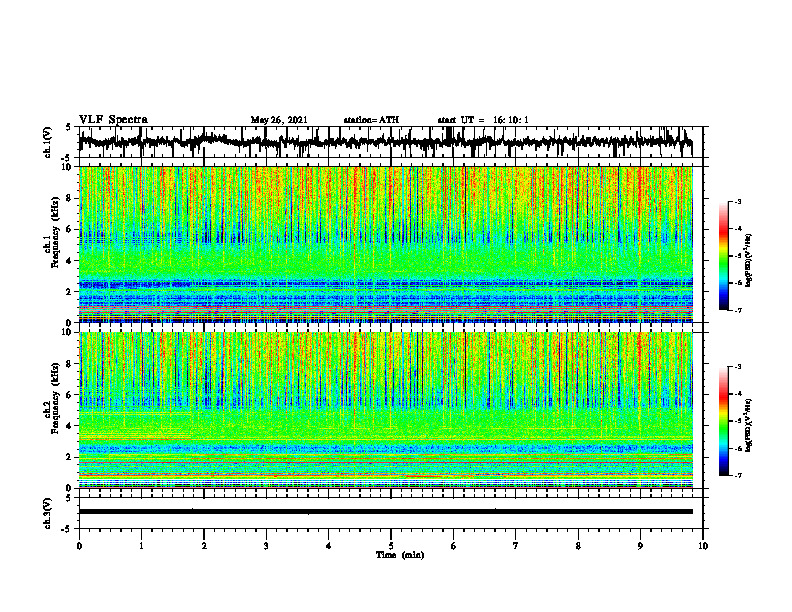Click the "Time (min)" x-axis label

point(400,555)
